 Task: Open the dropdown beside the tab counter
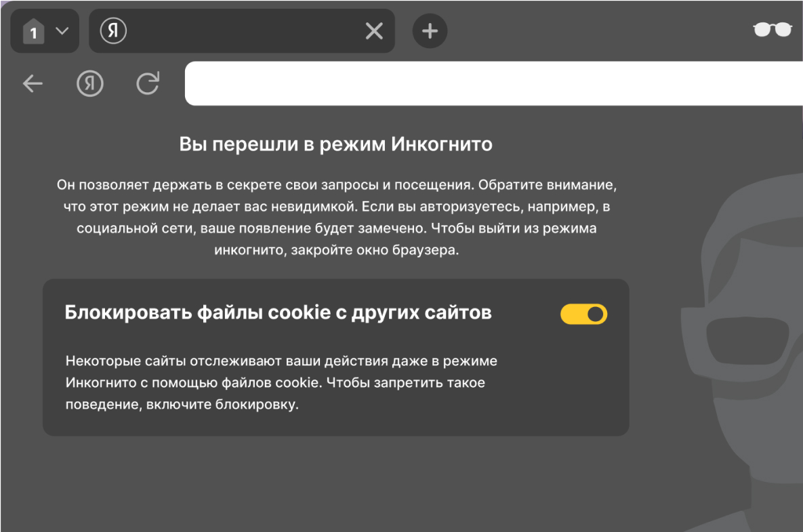(62, 30)
